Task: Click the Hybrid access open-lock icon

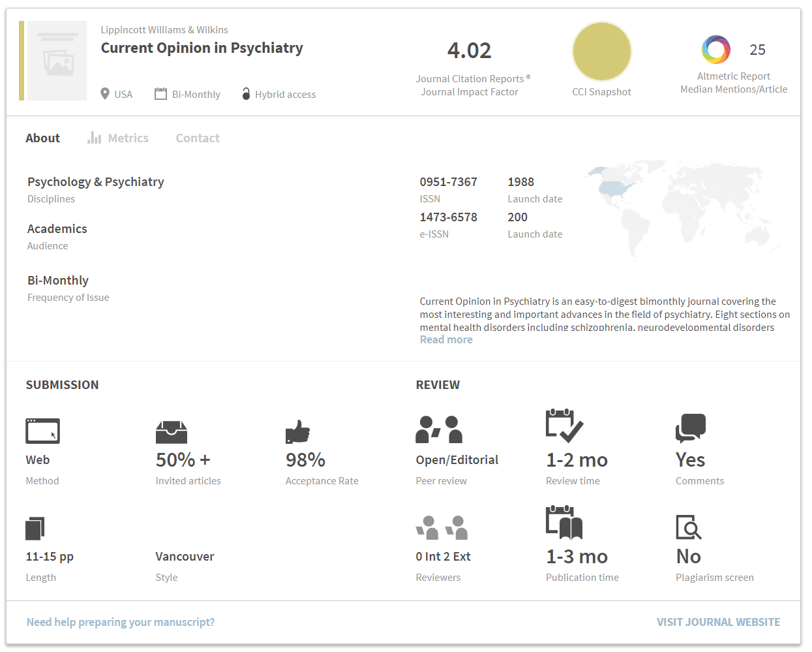Action: pos(246,94)
